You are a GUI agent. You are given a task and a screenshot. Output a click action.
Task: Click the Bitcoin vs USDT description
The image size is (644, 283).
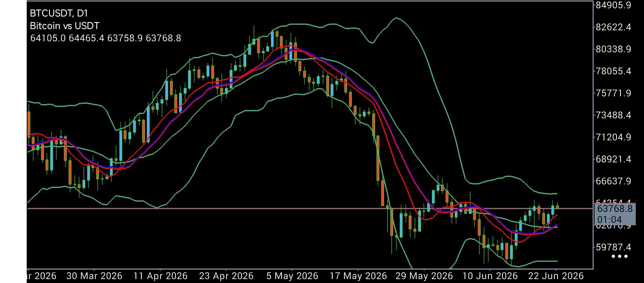pos(64,26)
